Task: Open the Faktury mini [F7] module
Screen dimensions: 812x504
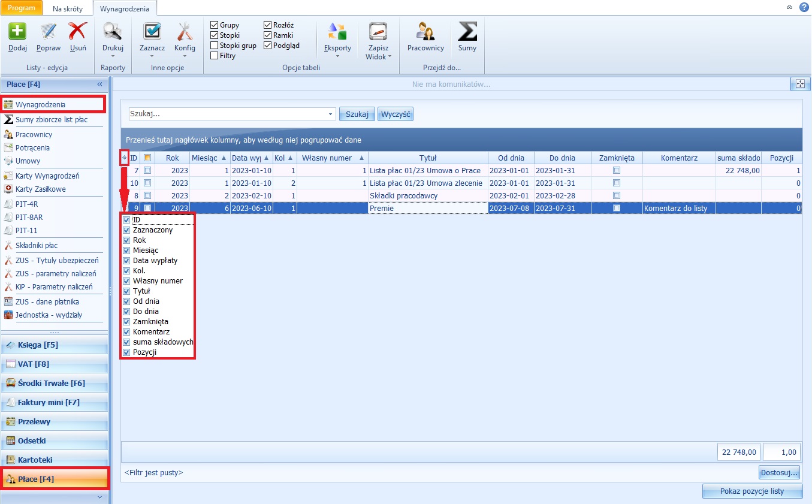Action: click(55, 403)
